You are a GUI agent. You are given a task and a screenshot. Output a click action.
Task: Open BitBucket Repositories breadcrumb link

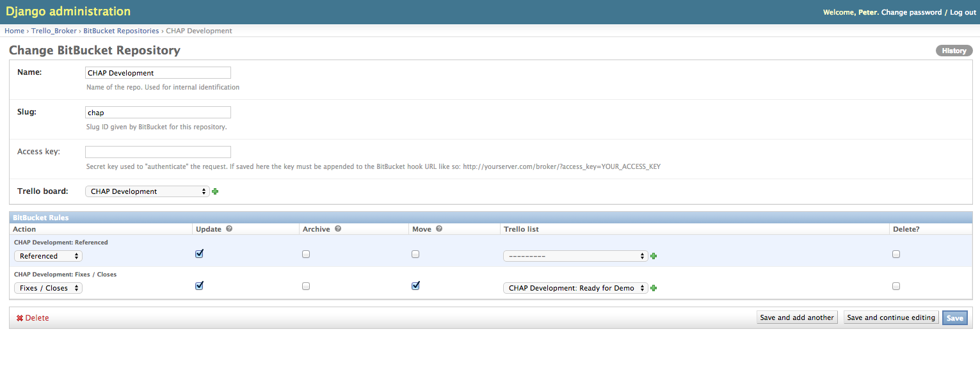pyautogui.click(x=121, y=31)
